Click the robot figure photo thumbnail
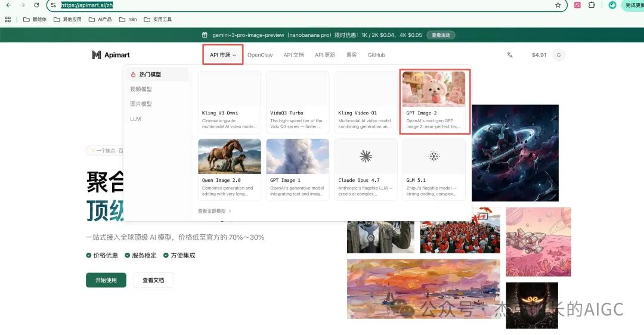The height and width of the screenshot is (335, 644). tap(380, 237)
